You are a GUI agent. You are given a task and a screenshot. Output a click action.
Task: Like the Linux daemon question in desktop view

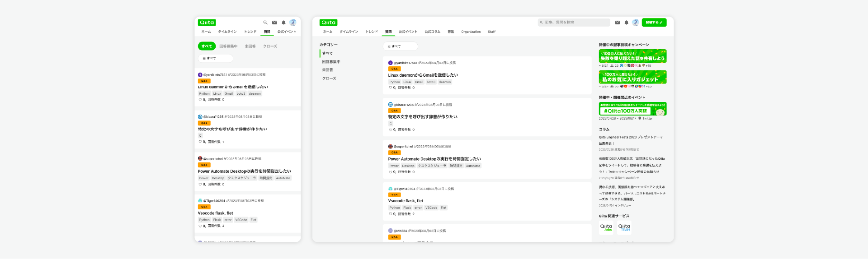[x=391, y=88]
